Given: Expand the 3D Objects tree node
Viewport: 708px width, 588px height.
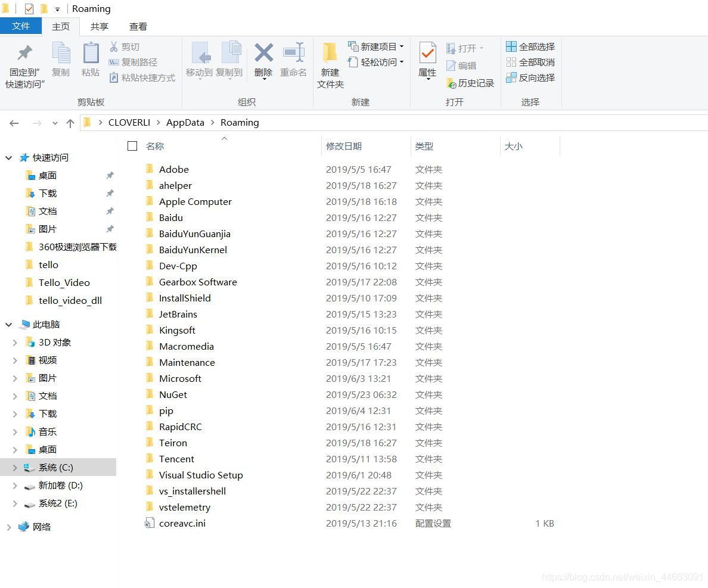Looking at the screenshot, I should point(15,343).
